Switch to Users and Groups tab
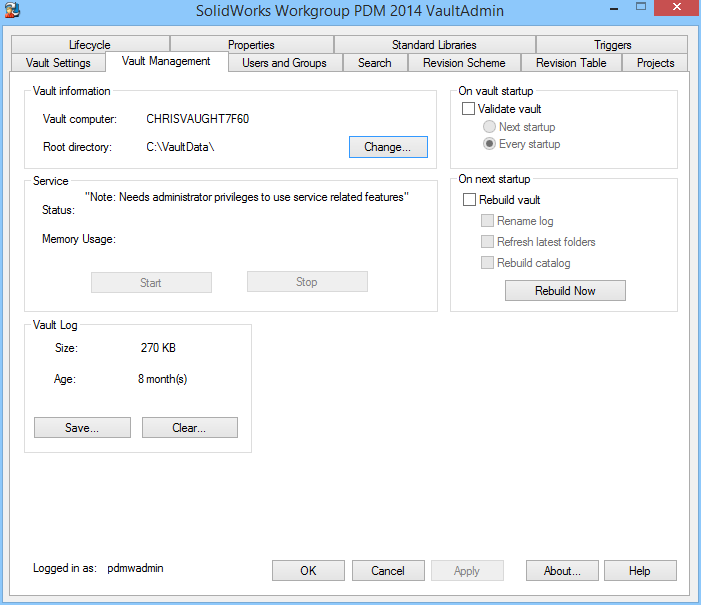 click(285, 63)
